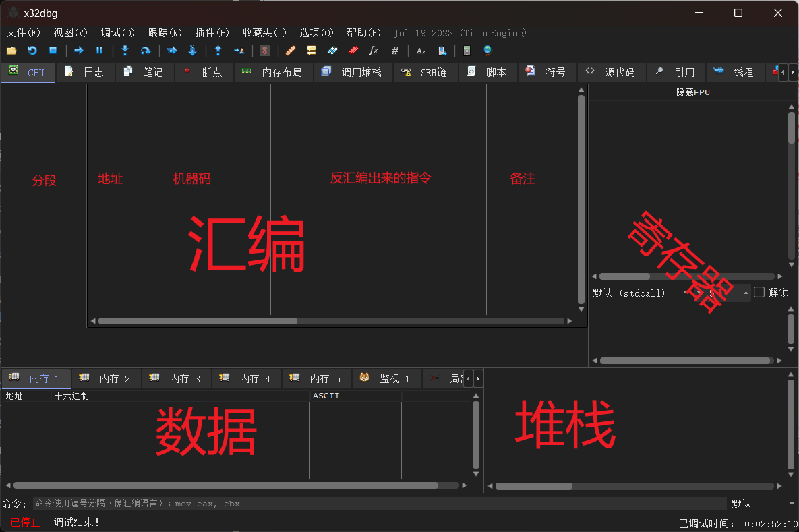Pause execution with the pause icon
799x532 pixels.
[x=99, y=51]
